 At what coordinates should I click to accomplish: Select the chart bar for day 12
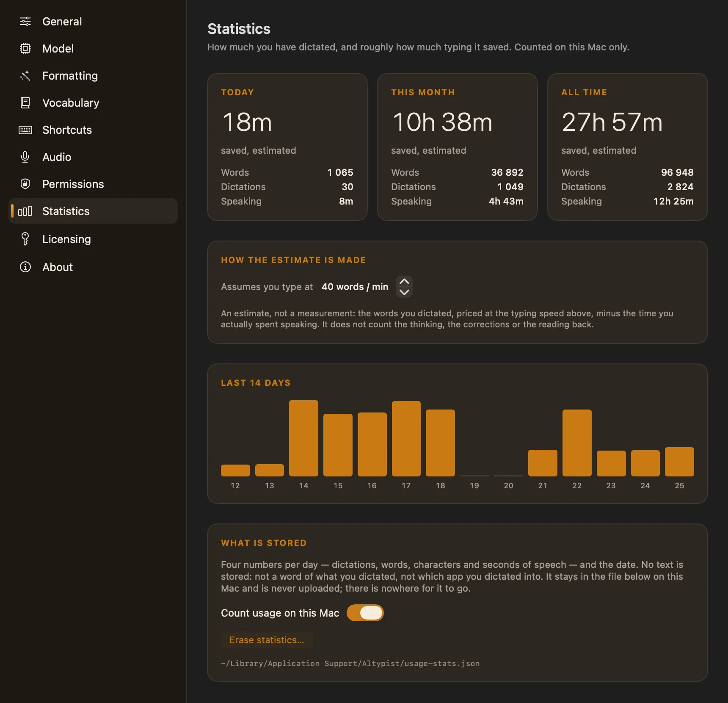pyautogui.click(x=235, y=471)
